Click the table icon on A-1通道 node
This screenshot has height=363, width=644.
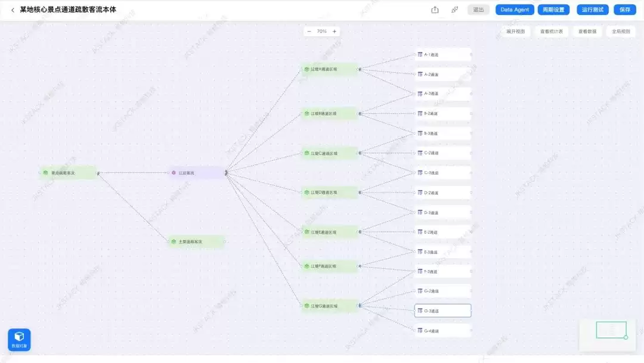[x=420, y=54]
